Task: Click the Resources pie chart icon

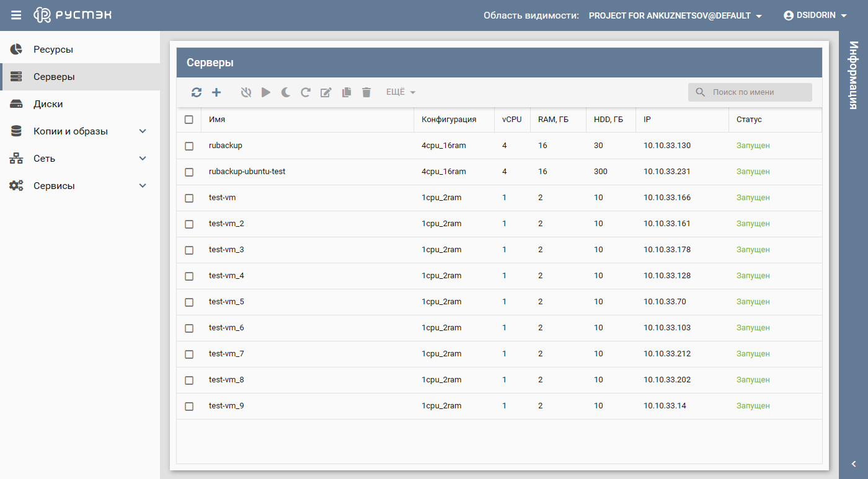Action: pyautogui.click(x=16, y=50)
